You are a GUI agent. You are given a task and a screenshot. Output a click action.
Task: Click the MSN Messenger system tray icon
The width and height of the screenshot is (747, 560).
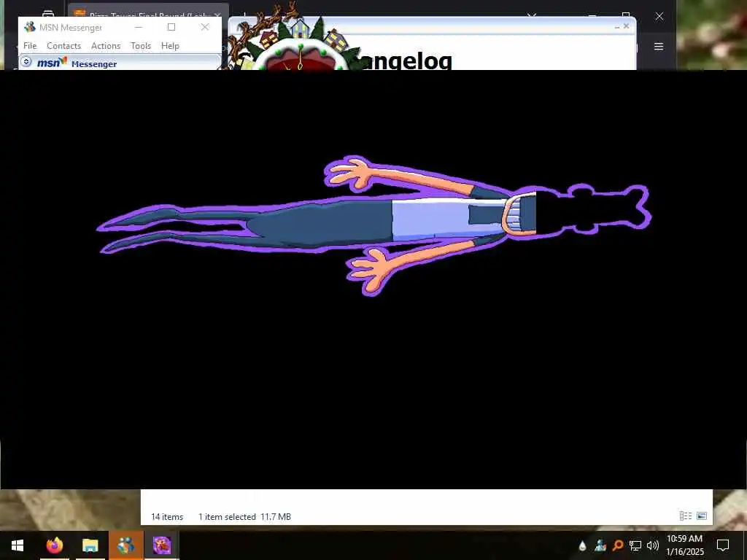coord(600,545)
